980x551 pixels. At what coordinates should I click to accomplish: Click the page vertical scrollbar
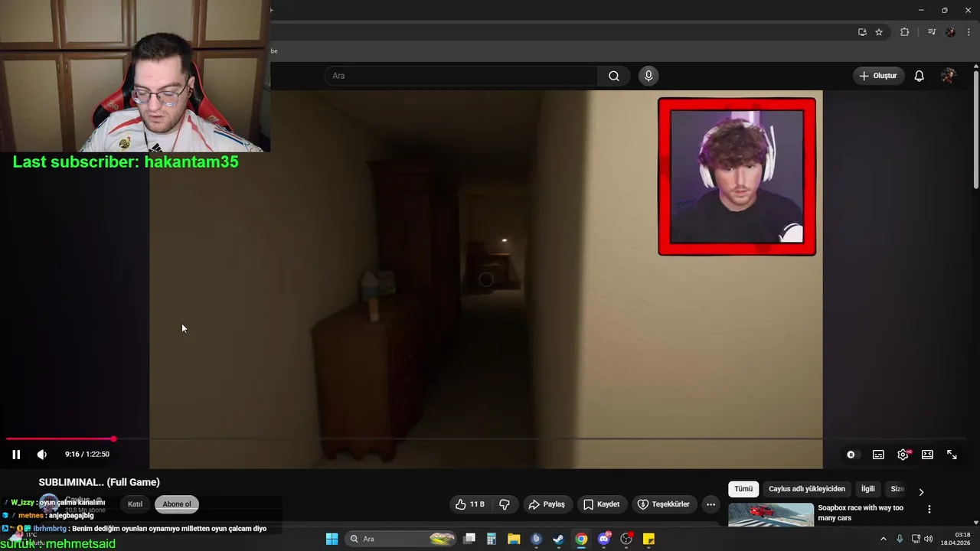coord(975,130)
